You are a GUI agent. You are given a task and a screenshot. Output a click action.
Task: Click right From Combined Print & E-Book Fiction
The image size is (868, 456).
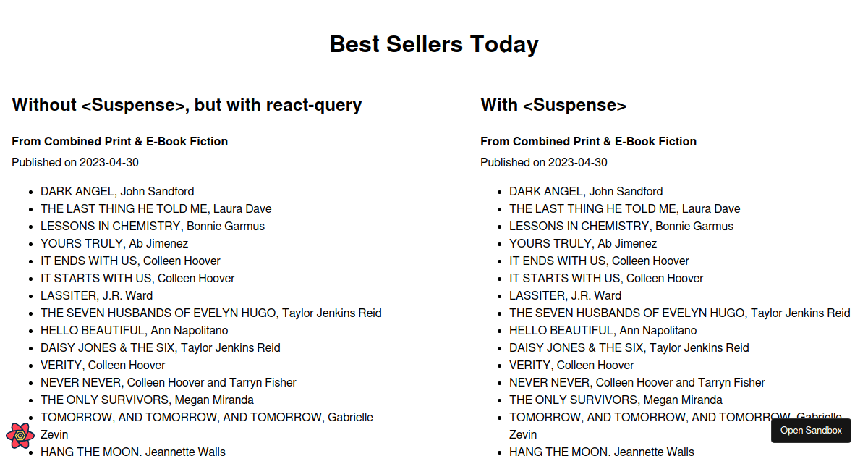pyautogui.click(x=589, y=141)
